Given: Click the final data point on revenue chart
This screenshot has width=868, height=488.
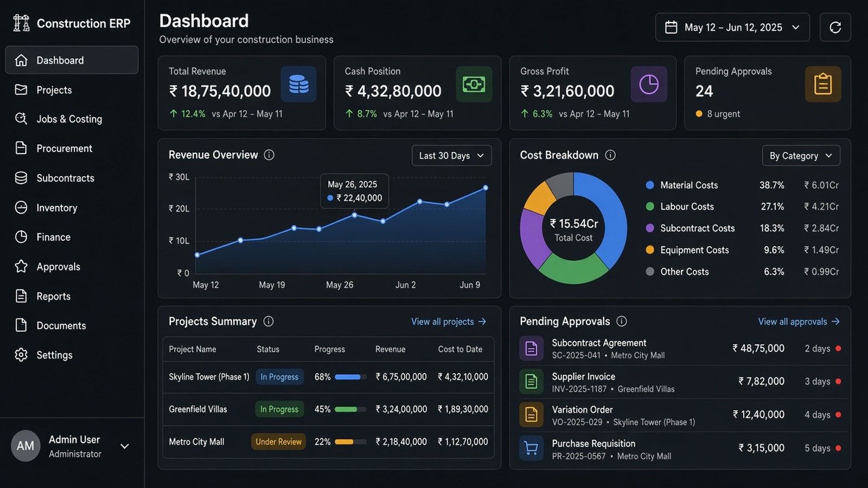Looking at the screenshot, I should pyautogui.click(x=486, y=188).
